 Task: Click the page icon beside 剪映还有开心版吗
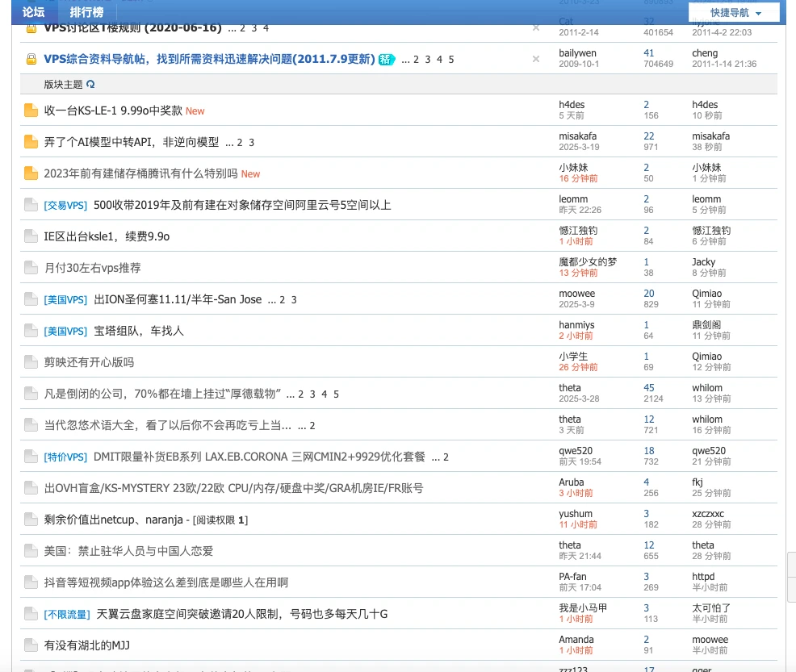[31, 362]
